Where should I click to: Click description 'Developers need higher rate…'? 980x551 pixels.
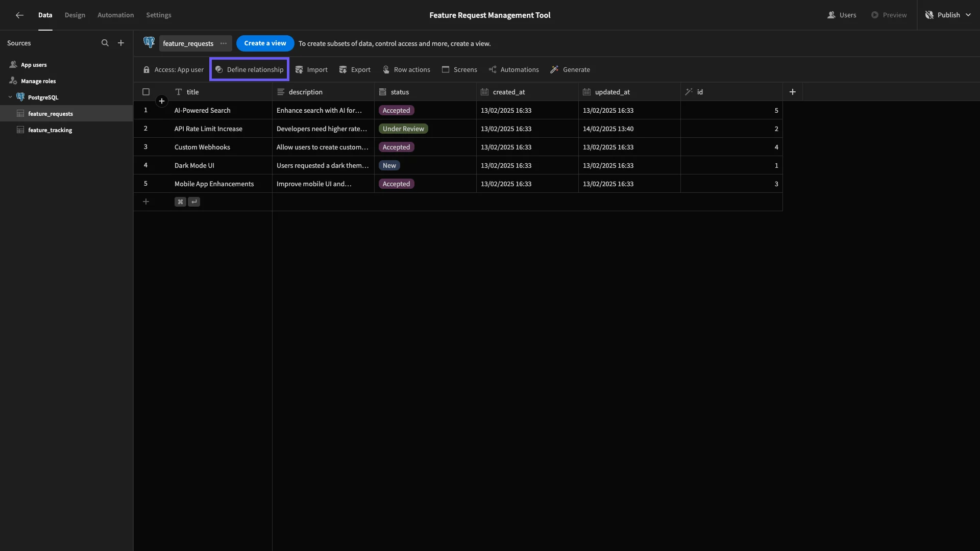323,129
